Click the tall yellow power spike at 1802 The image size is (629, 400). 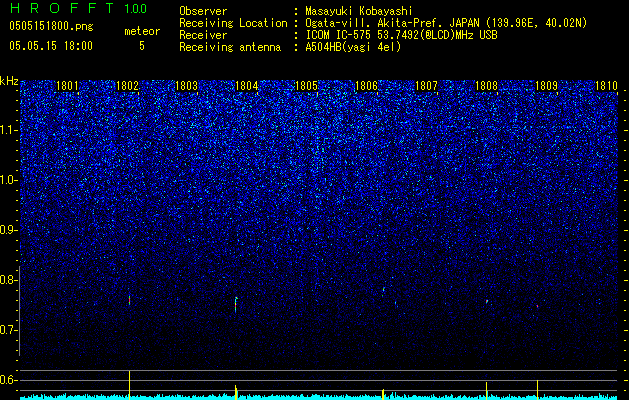click(129, 385)
